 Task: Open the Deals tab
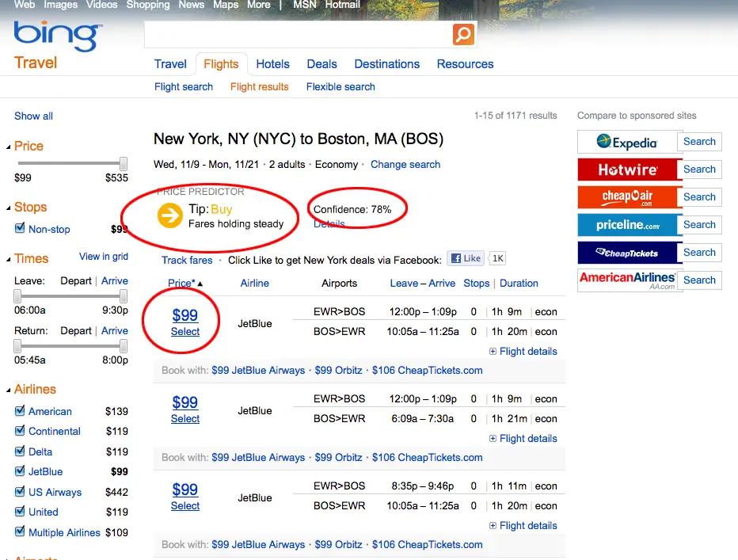tap(322, 64)
